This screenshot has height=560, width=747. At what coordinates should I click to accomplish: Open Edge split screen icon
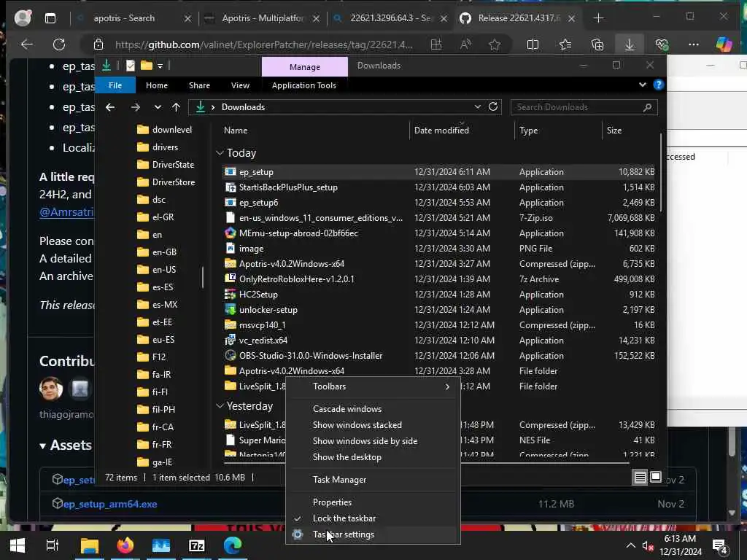533,44
